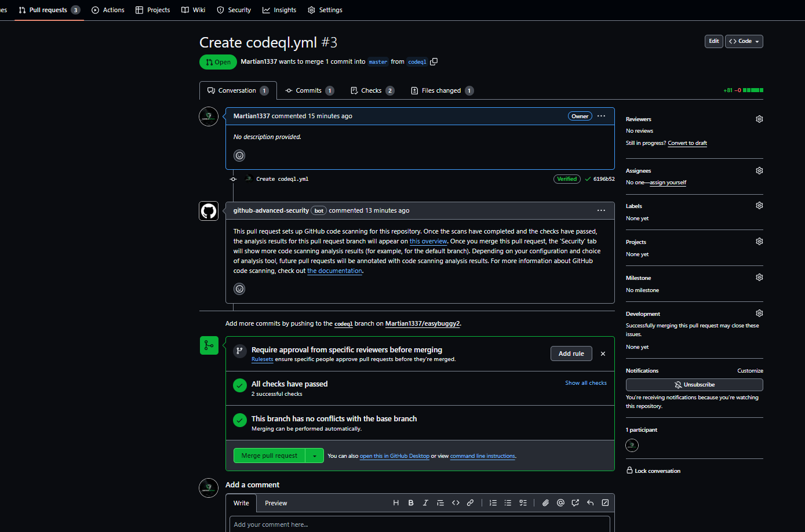This screenshot has width=805, height=532.
Task: Click the green diffstat bar
Action: 753,90
